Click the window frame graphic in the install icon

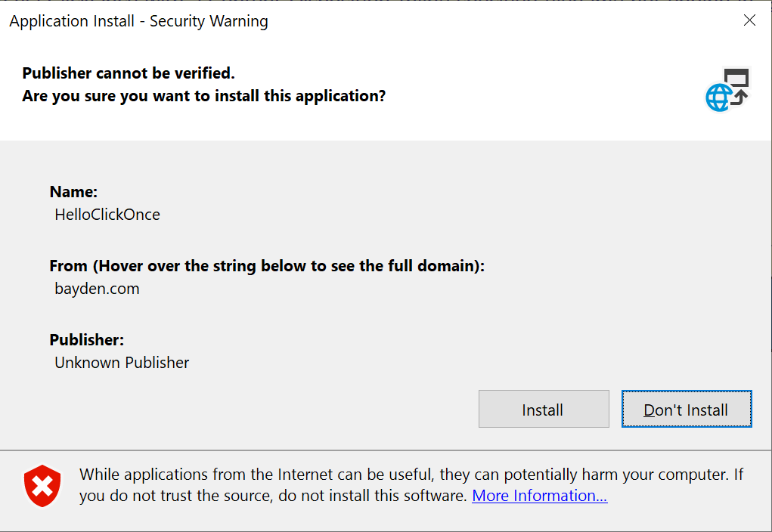point(737,76)
